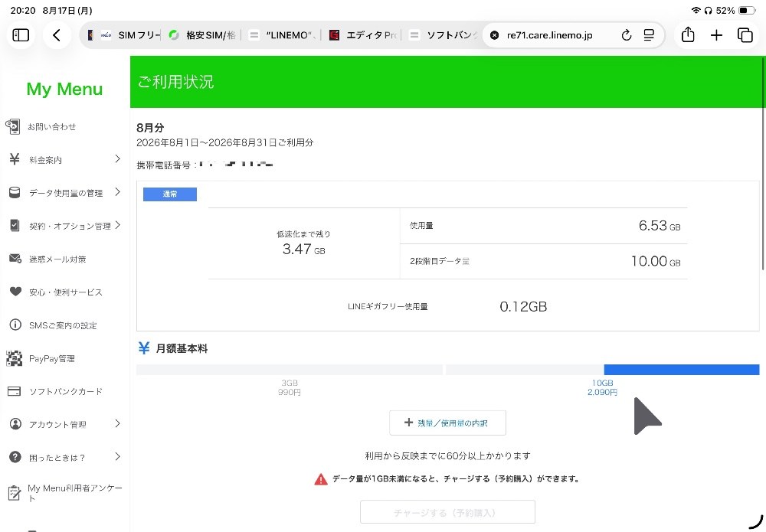Click the database icon for データ使用量の管理

[15, 192]
